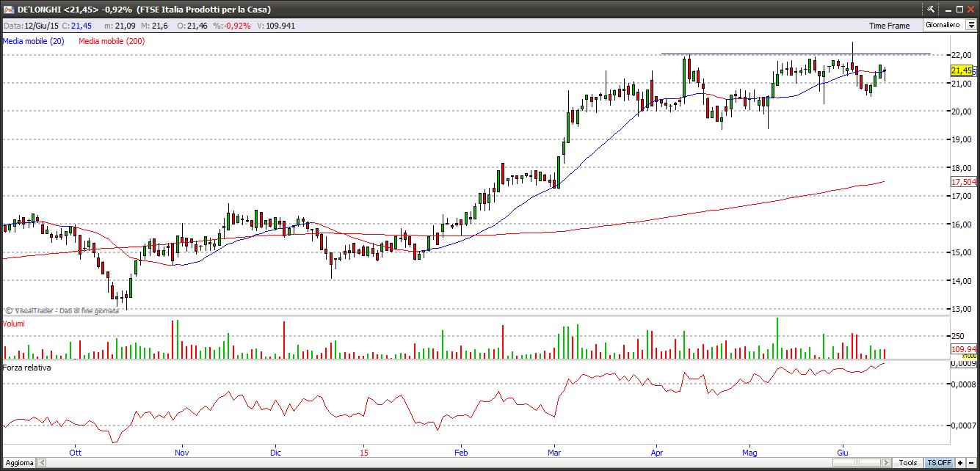
Task: Click the 22,00 price axis label
Action: [961, 55]
